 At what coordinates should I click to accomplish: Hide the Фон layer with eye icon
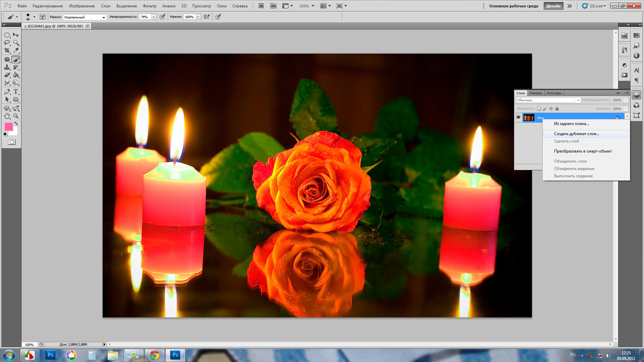point(518,117)
